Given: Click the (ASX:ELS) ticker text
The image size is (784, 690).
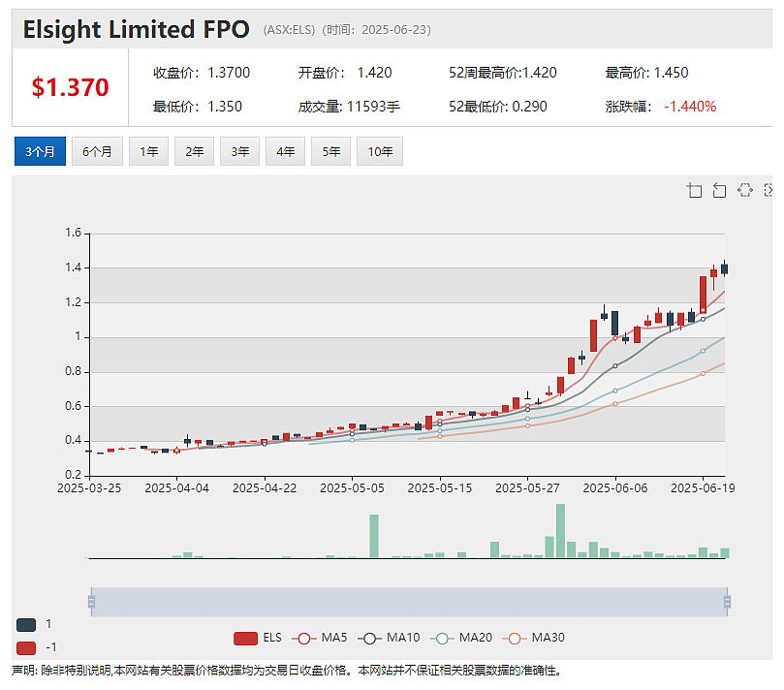Looking at the screenshot, I should (x=289, y=30).
